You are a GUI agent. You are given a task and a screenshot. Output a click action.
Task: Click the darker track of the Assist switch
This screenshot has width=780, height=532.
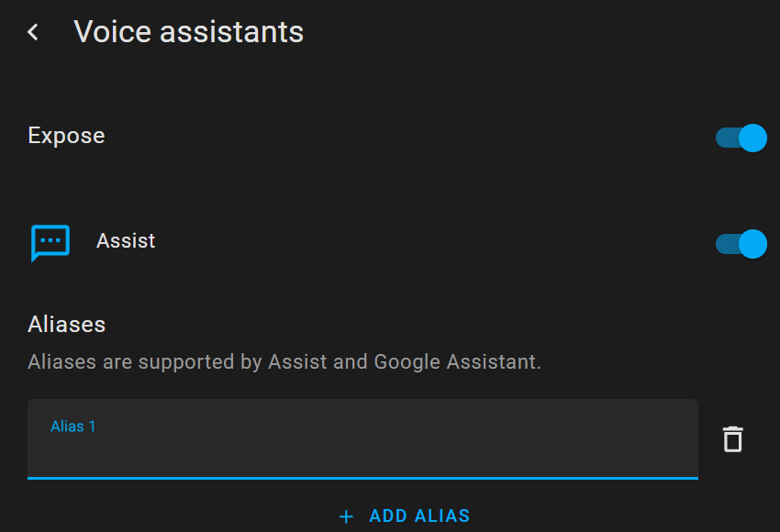coord(725,243)
